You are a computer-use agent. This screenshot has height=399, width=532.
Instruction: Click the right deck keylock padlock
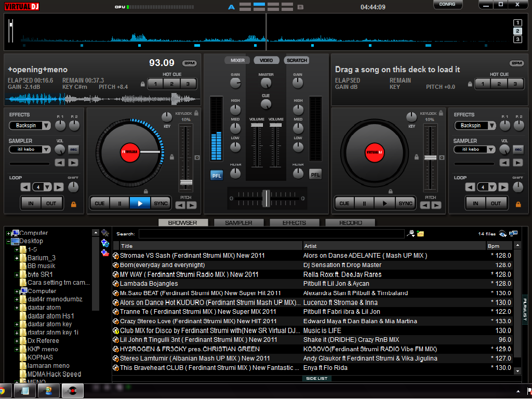(x=441, y=113)
